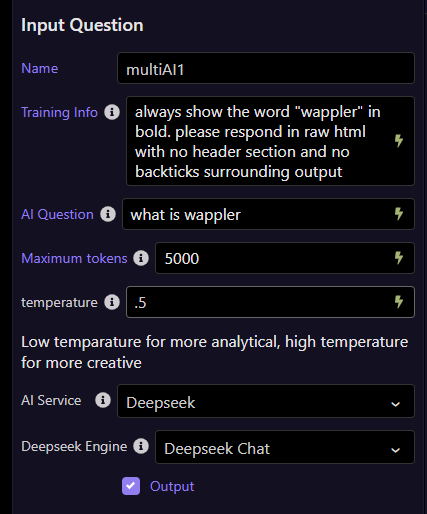Image resolution: width=427 pixels, height=514 pixels.
Task: Click info icon beside Deepseek Engine
Action: point(141,446)
